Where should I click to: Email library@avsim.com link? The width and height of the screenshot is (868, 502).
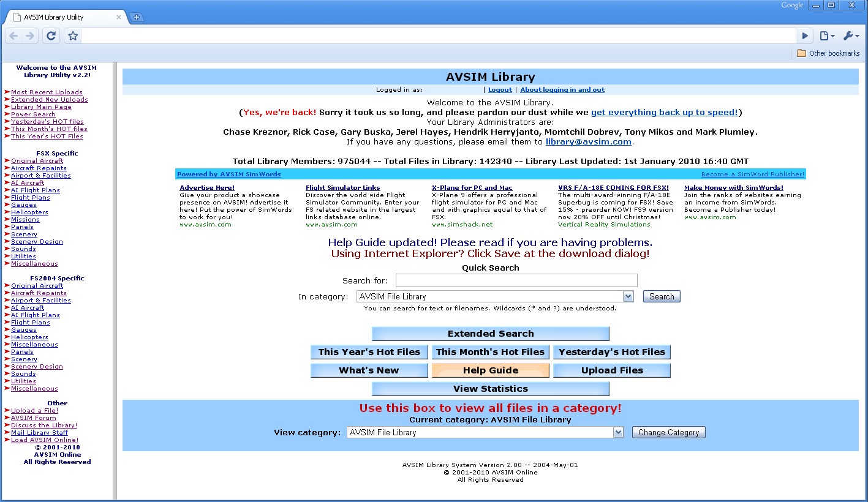[589, 141]
